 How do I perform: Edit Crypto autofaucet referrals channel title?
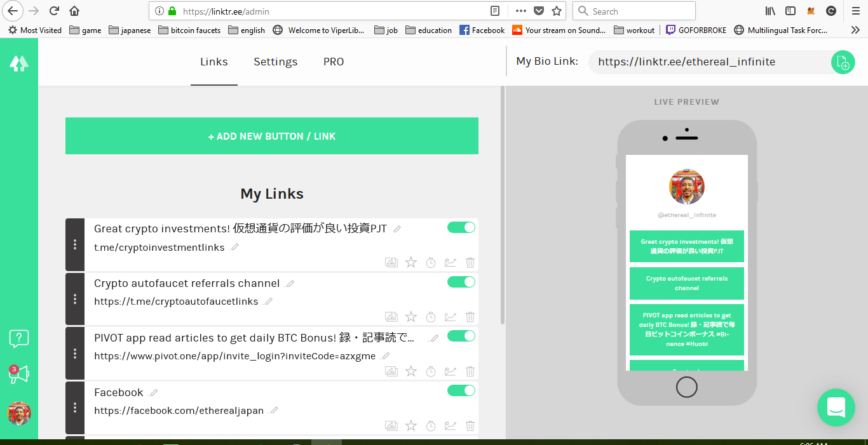click(290, 284)
